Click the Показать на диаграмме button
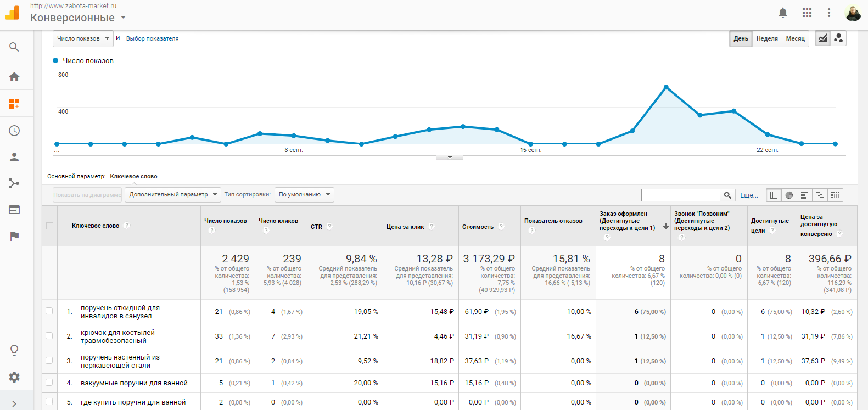 [87, 195]
